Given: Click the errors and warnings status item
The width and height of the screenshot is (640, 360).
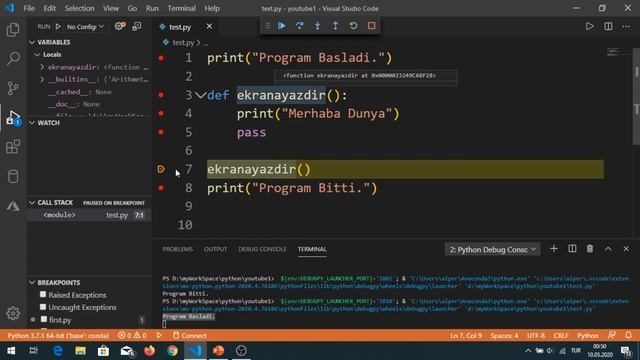Looking at the screenshot, I should pyautogui.click(x=132, y=336).
